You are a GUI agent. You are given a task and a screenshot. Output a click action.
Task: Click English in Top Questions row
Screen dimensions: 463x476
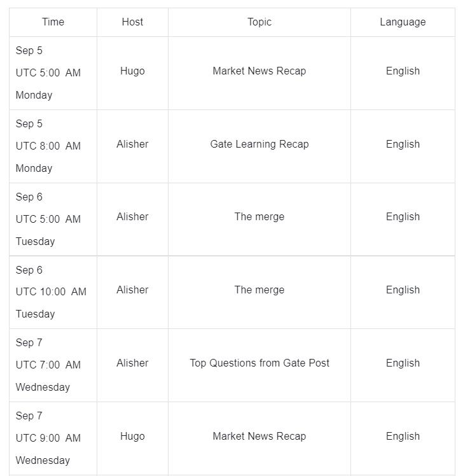coord(403,363)
